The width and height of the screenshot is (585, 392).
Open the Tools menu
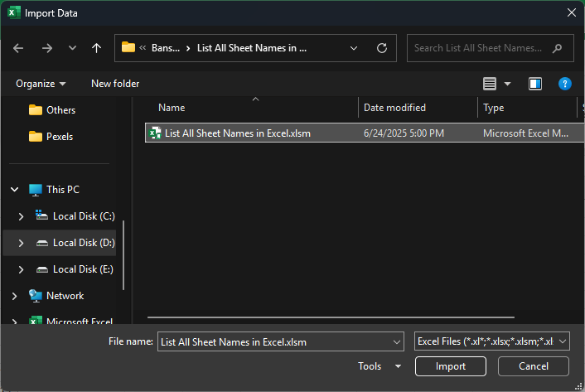tap(380, 366)
